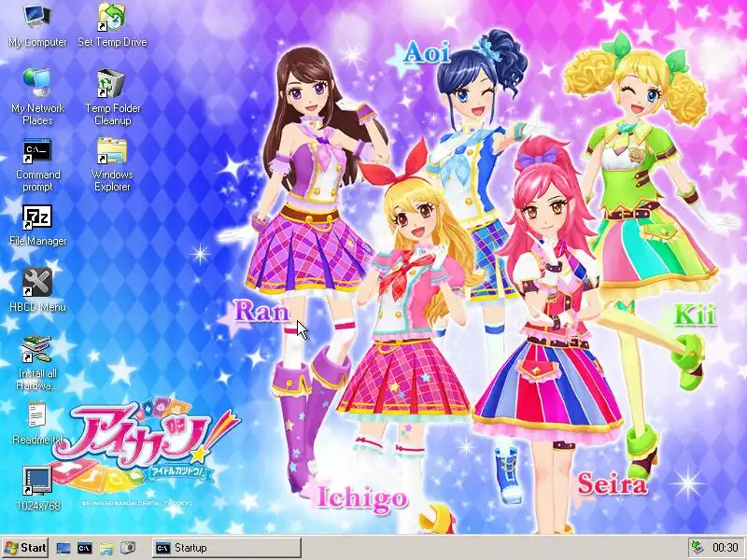Open command prompt from quick launch bar
The width and height of the screenshot is (747, 560).
tap(85, 548)
